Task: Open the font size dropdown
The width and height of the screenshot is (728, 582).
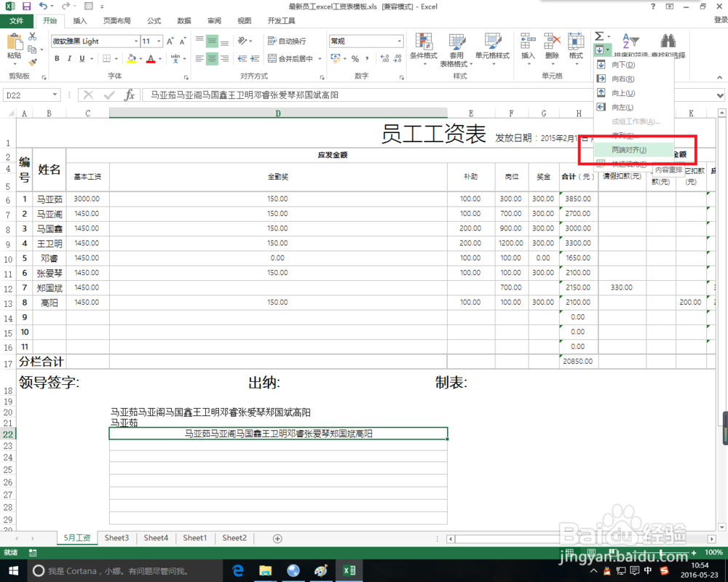Action: pyautogui.click(x=159, y=41)
